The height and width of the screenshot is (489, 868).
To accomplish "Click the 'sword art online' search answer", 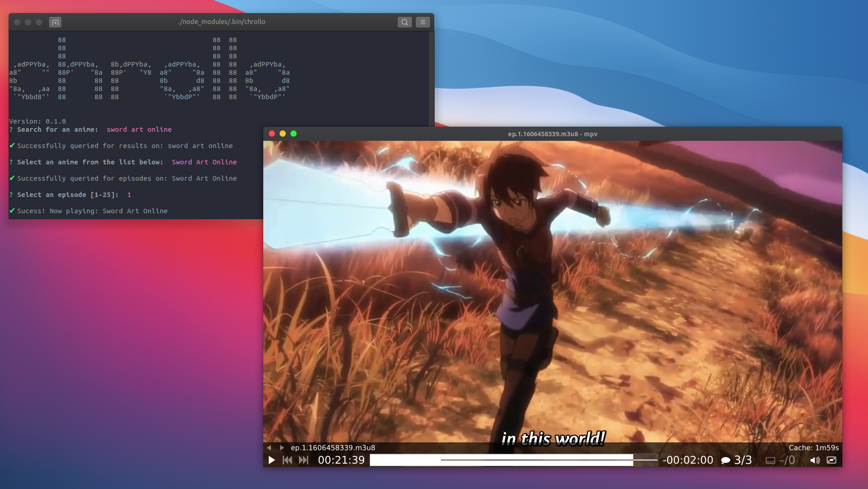I will (139, 129).
